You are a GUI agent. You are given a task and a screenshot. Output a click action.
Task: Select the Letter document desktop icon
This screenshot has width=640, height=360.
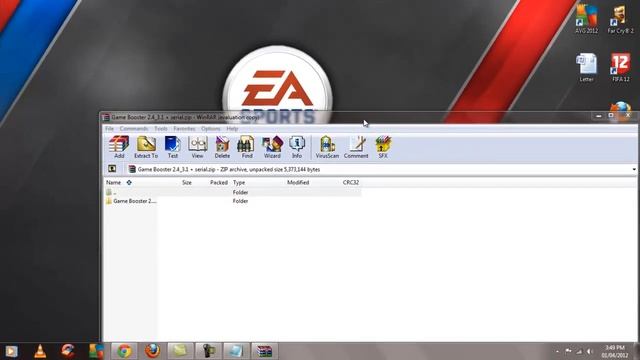(x=587, y=67)
